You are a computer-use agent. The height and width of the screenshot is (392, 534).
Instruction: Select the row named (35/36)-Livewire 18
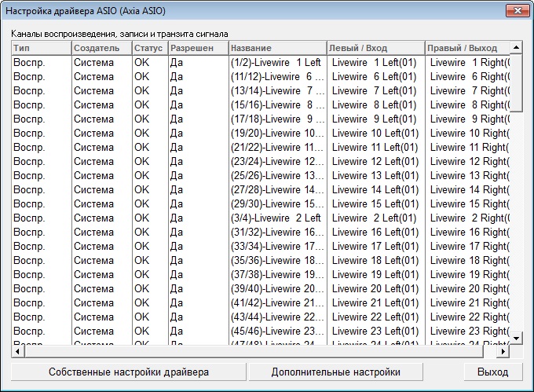click(x=261, y=260)
